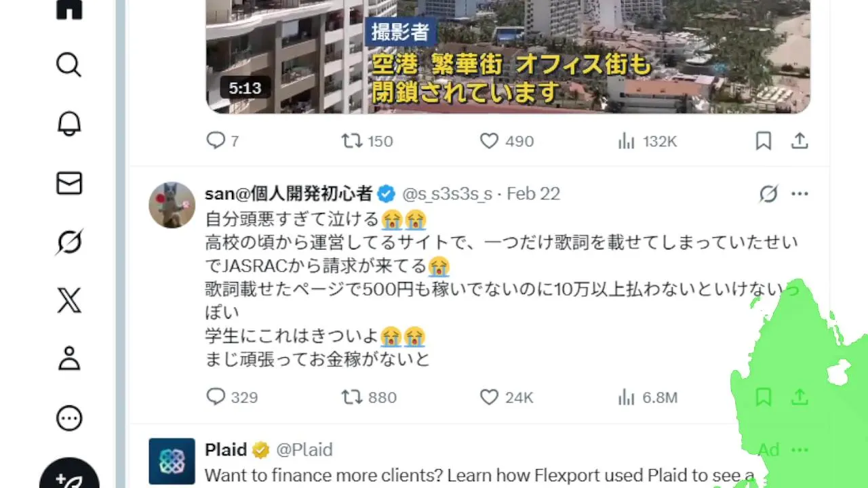Screen dimensions: 868x488
Task: Open Profile from the sidebar
Action: pyautogui.click(x=68, y=359)
